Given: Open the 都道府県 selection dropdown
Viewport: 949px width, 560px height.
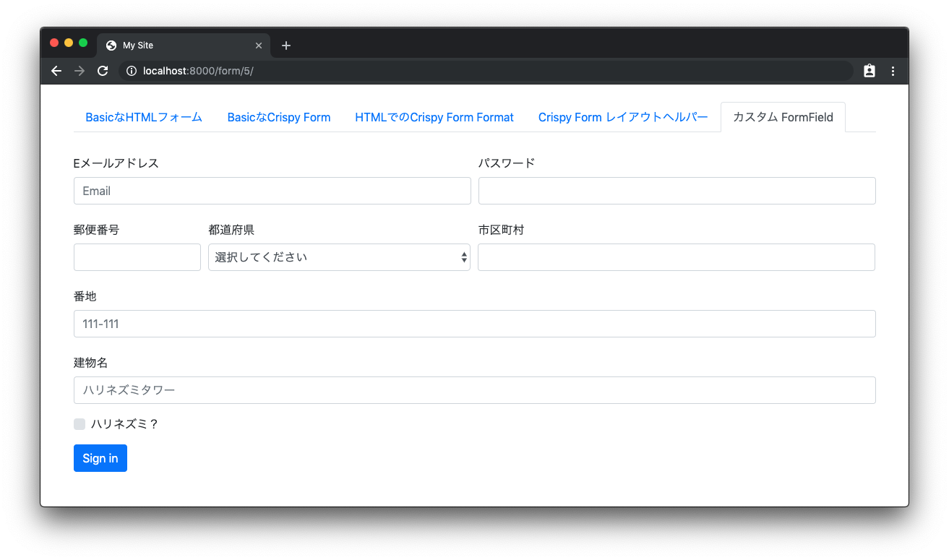Looking at the screenshot, I should point(339,257).
